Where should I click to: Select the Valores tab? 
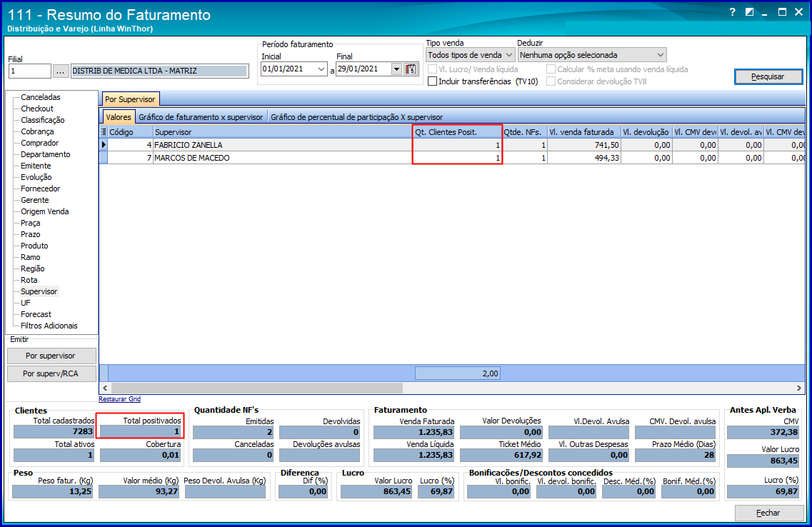(x=119, y=117)
